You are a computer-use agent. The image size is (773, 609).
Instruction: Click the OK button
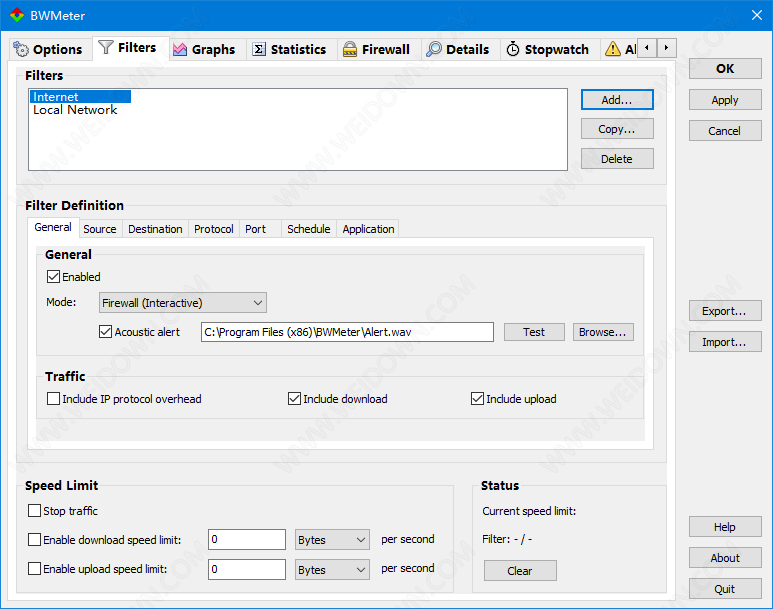[x=725, y=69]
